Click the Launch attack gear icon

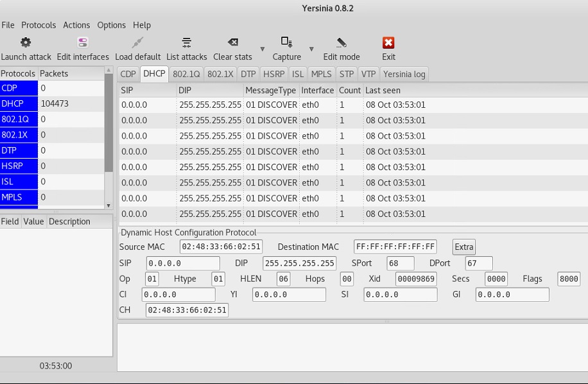coord(25,41)
